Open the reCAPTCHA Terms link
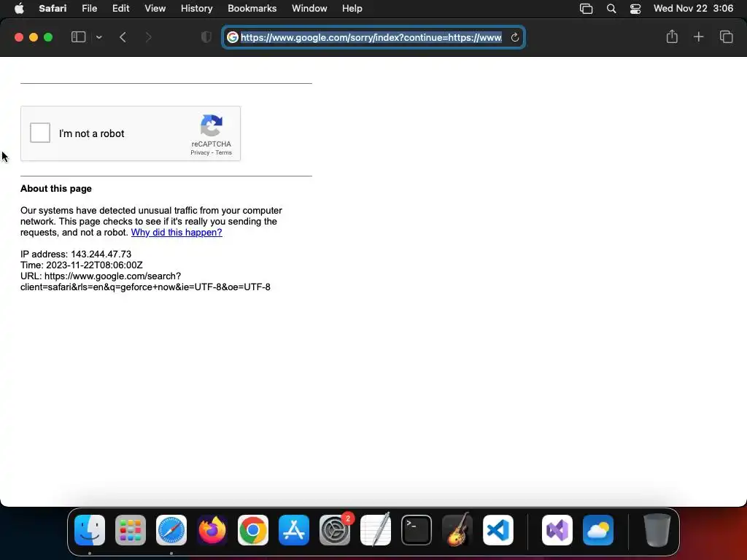747x560 pixels. click(x=223, y=153)
